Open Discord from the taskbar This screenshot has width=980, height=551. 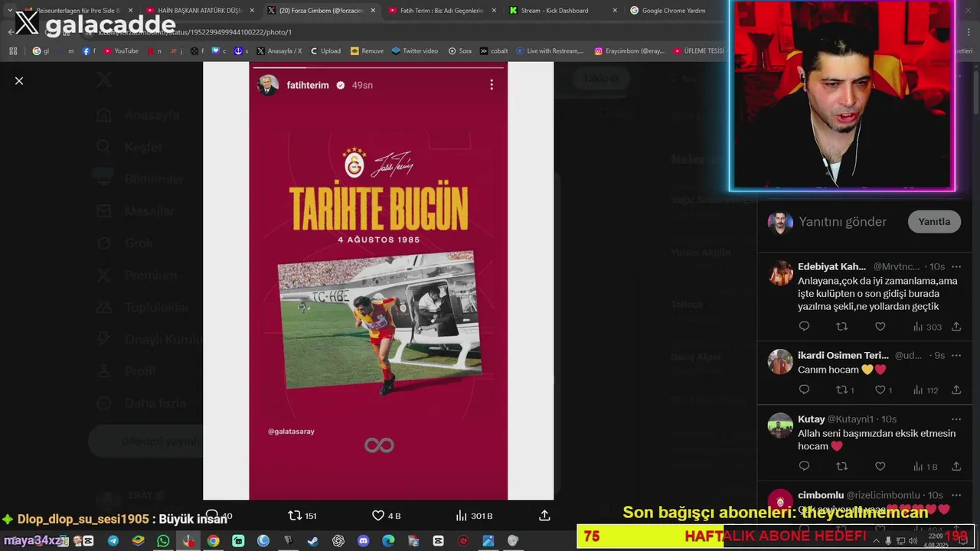tap(363, 540)
